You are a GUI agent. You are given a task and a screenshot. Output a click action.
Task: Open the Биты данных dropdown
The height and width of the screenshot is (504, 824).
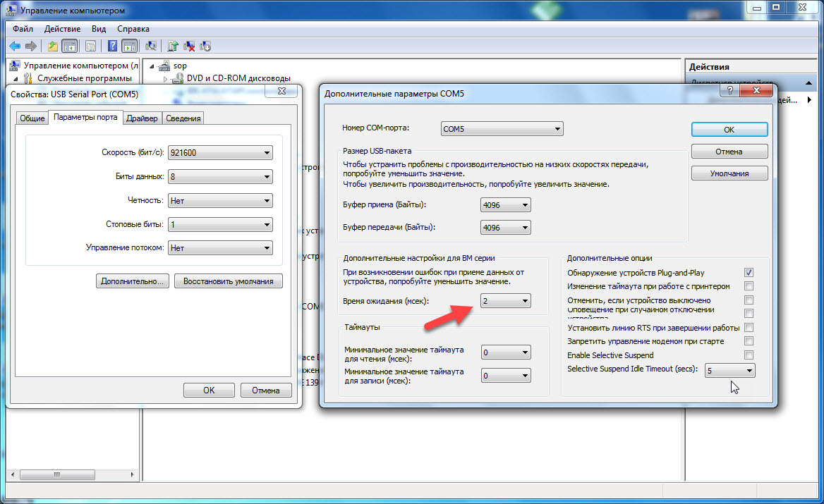coord(220,176)
